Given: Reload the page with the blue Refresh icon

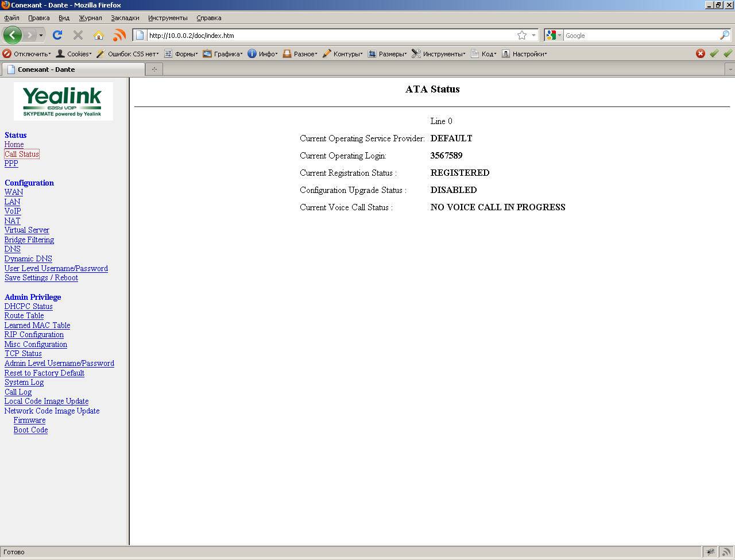Looking at the screenshot, I should point(57,35).
